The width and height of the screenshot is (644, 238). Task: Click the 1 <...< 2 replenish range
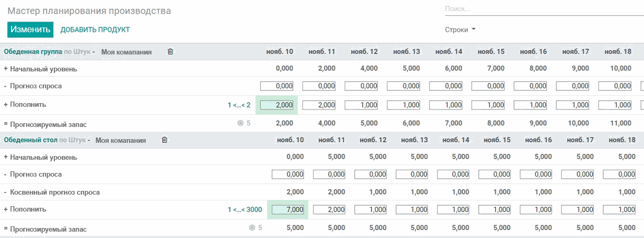click(239, 105)
